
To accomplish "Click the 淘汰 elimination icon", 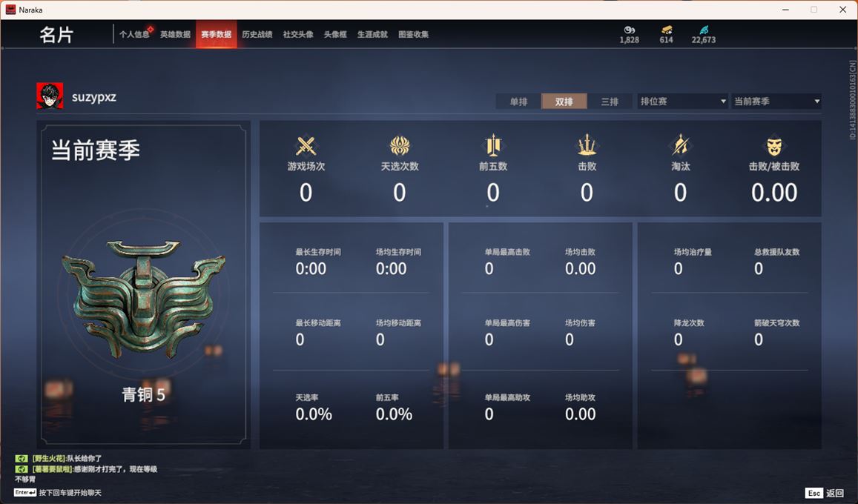I will 680,145.
